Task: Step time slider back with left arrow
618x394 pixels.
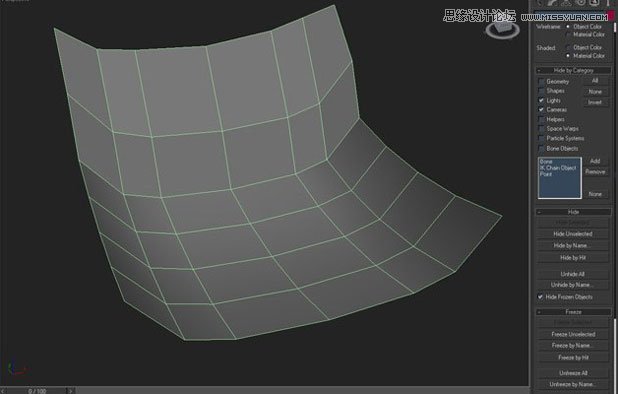Action: 3,391
